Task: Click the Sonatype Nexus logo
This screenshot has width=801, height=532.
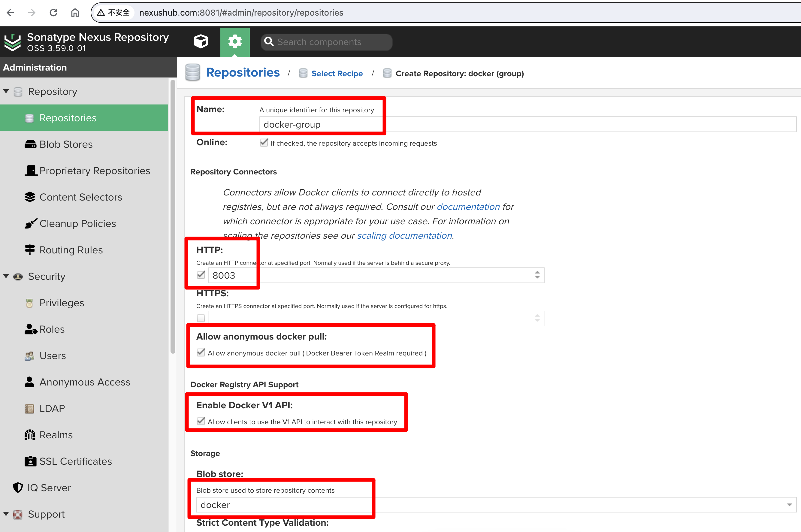Action: [13, 42]
